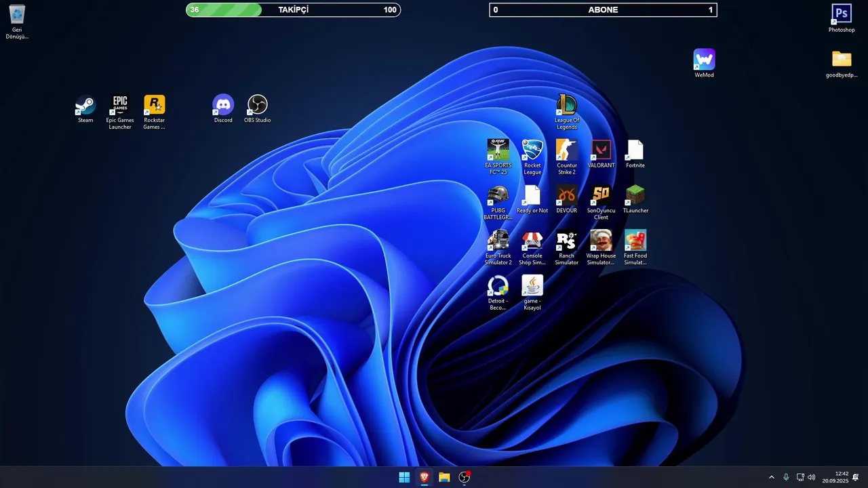
Task: Open Brave browser from the taskbar
Action: (425, 477)
